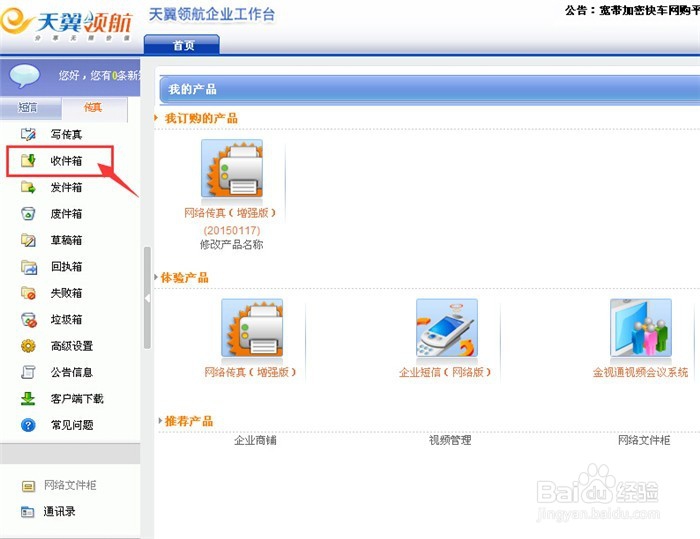Open the 收件箱 inbox icon
700x539 pixels.
[x=28, y=160]
